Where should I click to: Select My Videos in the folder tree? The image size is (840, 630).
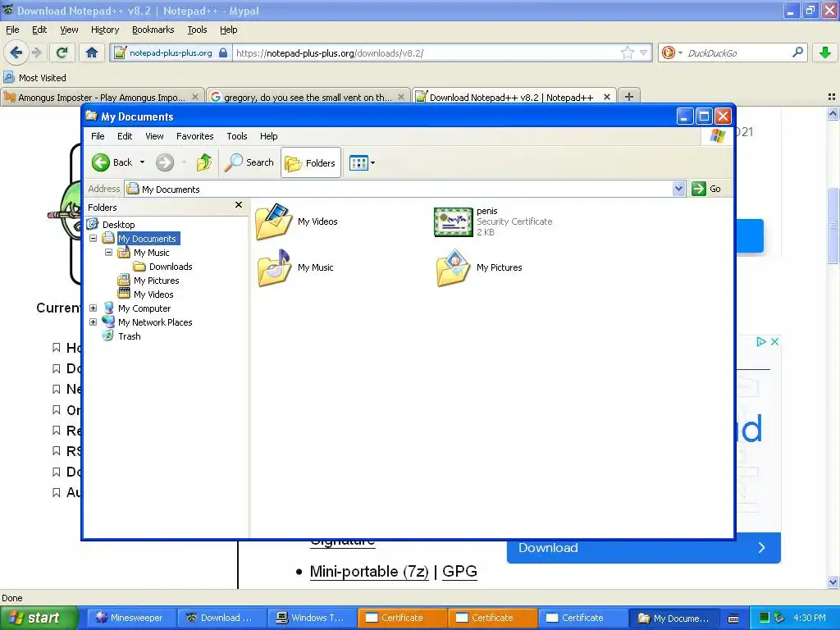(153, 294)
